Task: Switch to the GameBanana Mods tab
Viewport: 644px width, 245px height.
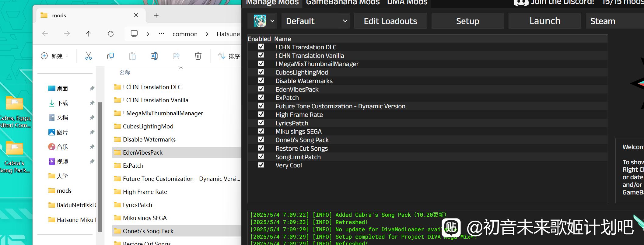Action: 343,2
